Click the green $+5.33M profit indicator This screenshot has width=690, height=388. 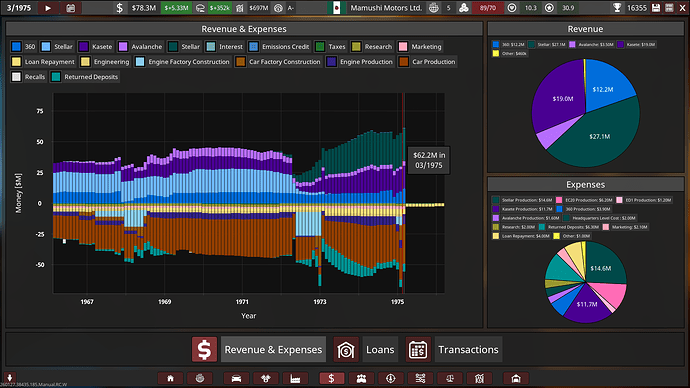click(x=176, y=8)
